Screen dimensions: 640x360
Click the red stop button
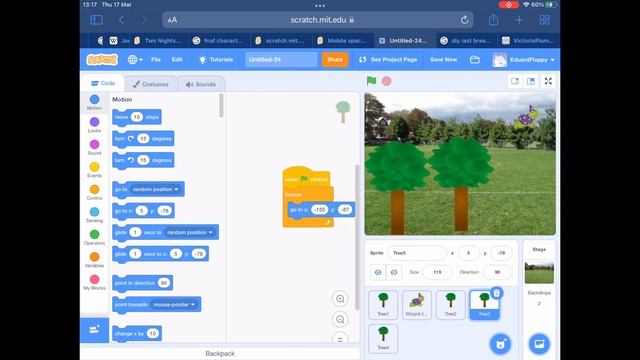(387, 81)
